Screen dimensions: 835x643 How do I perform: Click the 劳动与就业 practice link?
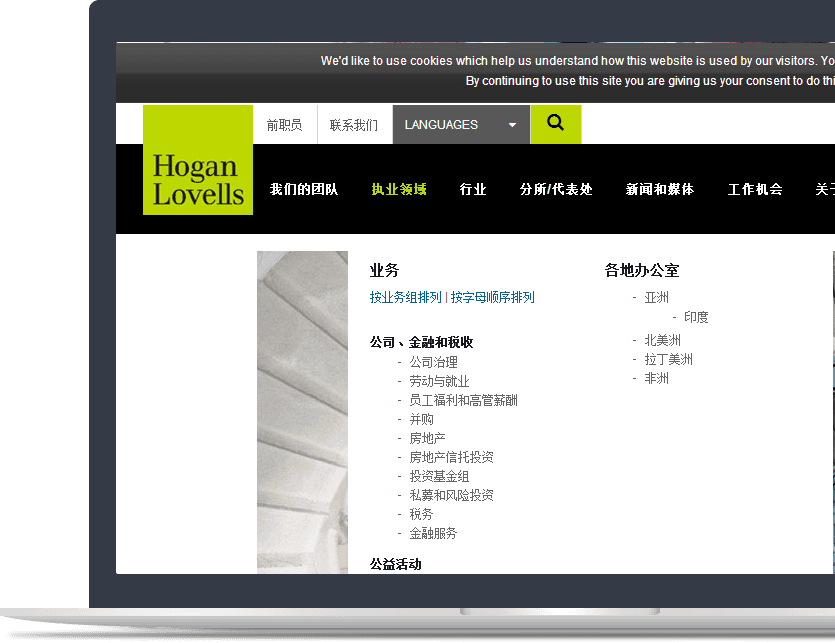point(439,381)
